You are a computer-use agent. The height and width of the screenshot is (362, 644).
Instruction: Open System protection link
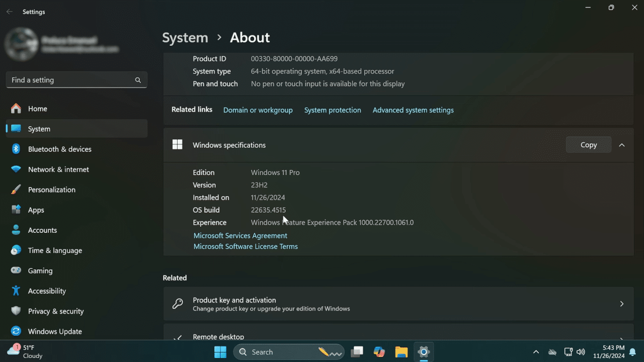pyautogui.click(x=333, y=110)
